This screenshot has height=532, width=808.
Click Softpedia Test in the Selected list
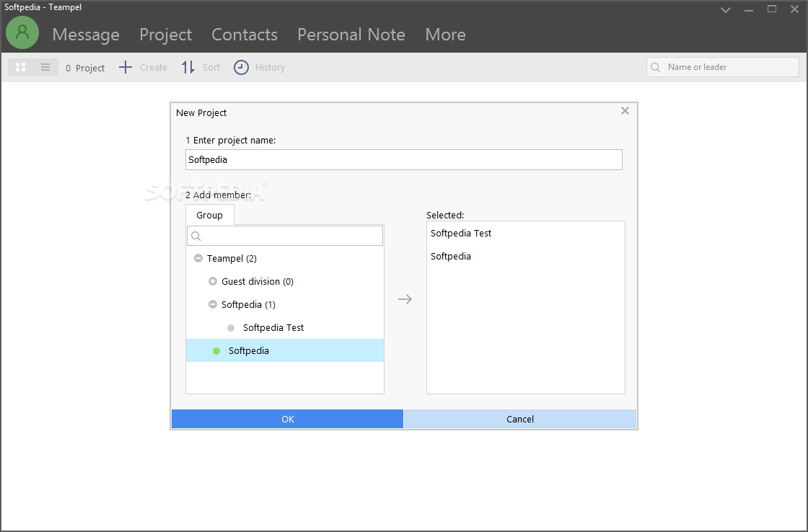[461, 233]
